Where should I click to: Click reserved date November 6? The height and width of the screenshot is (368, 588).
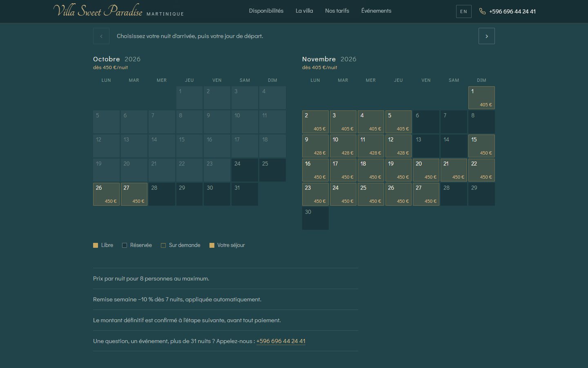(x=426, y=122)
